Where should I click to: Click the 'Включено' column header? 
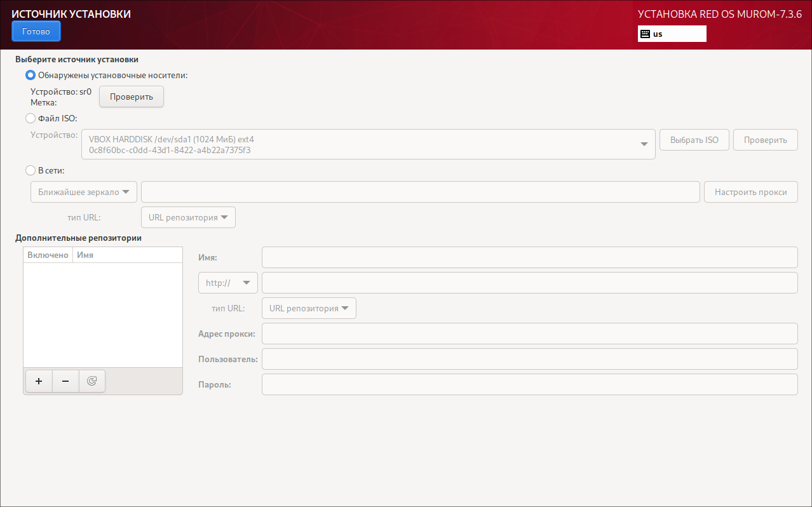pyautogui.click(x=48, y=255)
